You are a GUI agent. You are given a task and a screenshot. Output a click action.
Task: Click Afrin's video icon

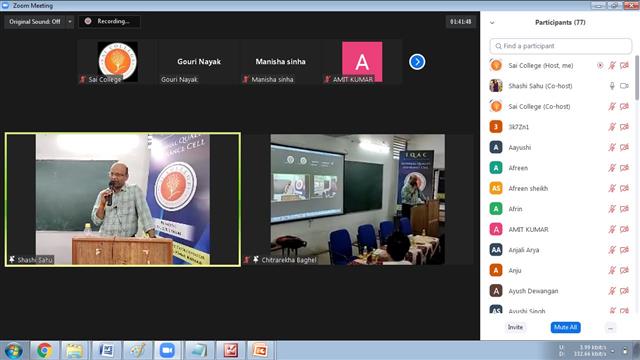point(624,209)
